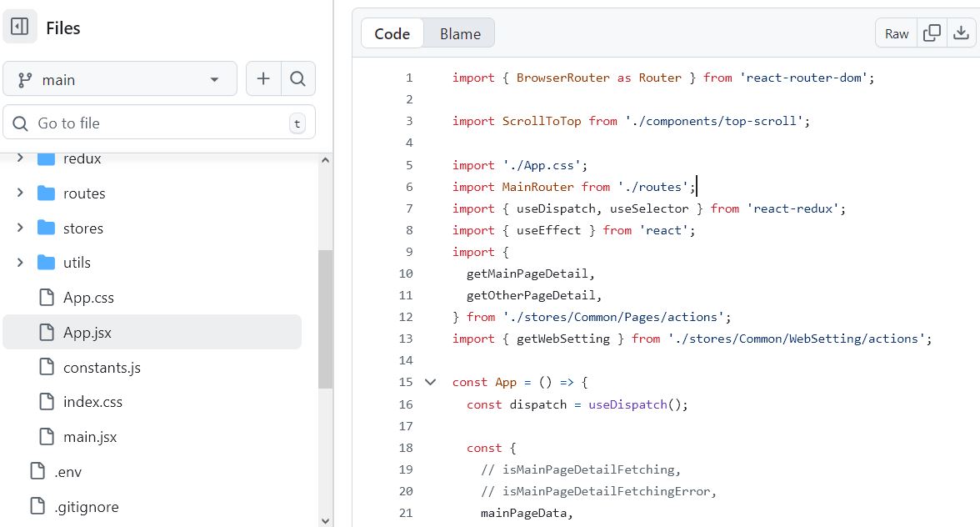Collapse the App component code block

[x=430, y=382]
